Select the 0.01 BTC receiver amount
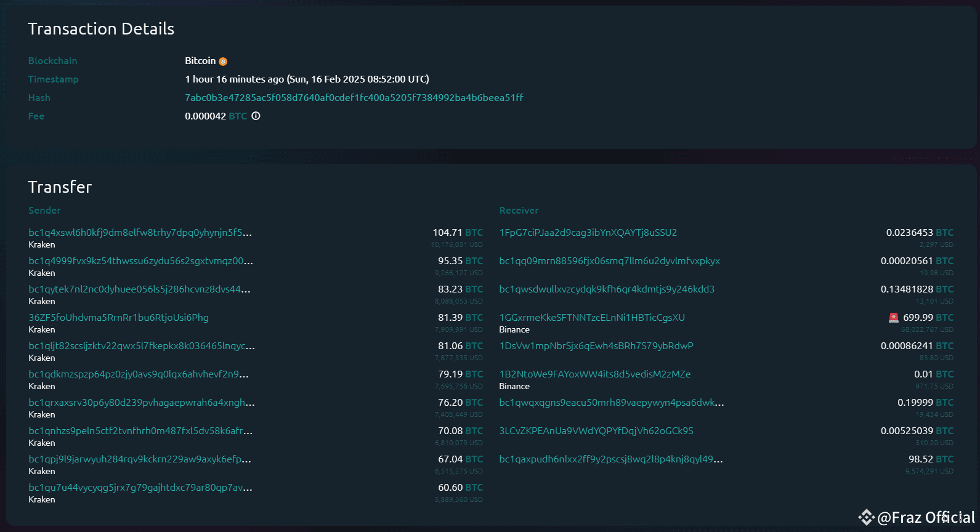 coord(934,374)
